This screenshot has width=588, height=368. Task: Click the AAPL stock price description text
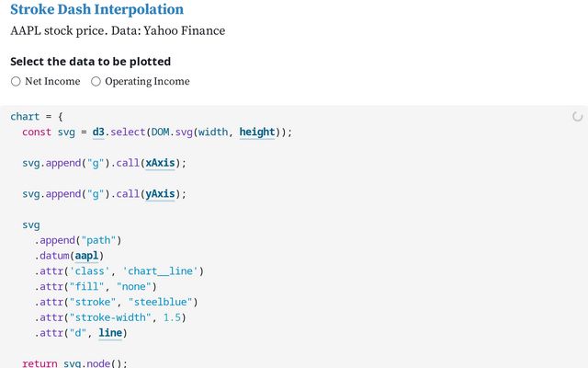(118, 30)
